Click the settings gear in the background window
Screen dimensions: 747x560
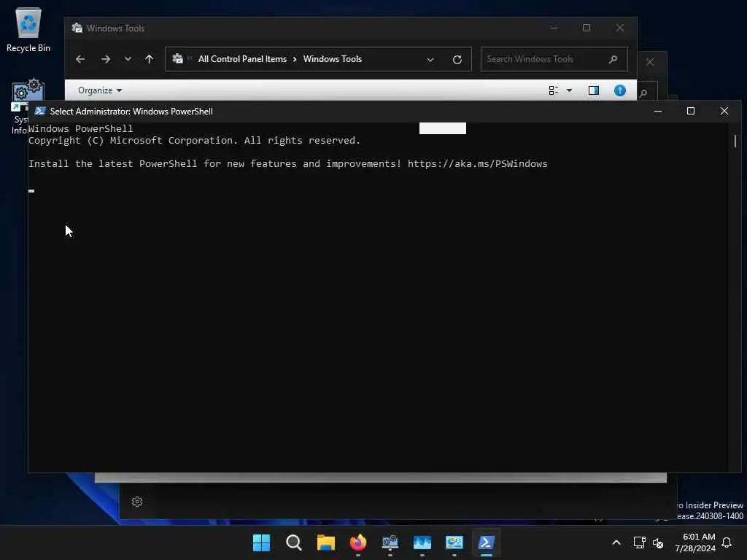(x=137, y=502)
